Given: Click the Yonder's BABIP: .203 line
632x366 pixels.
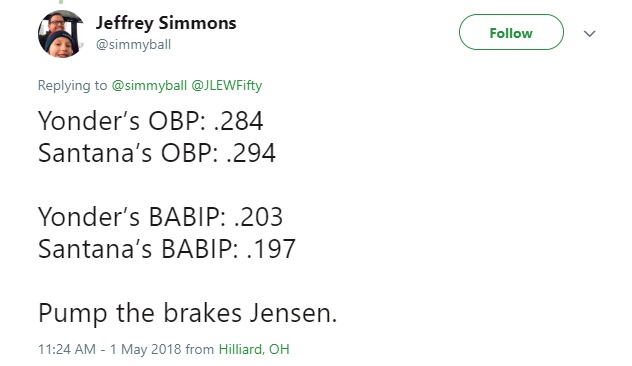Looking at the screenshot, I should click(x=160, y=216).
